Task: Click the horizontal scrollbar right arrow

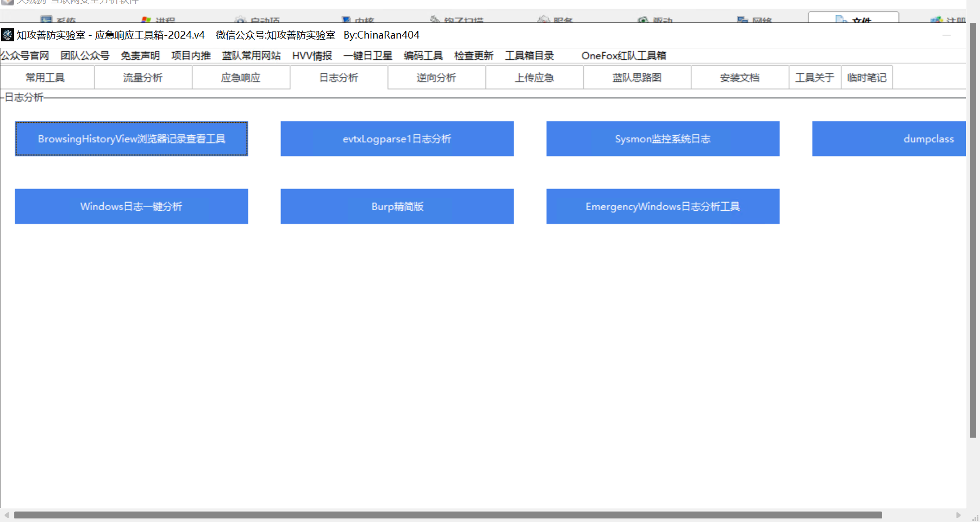Action: [x=958, y=515]
